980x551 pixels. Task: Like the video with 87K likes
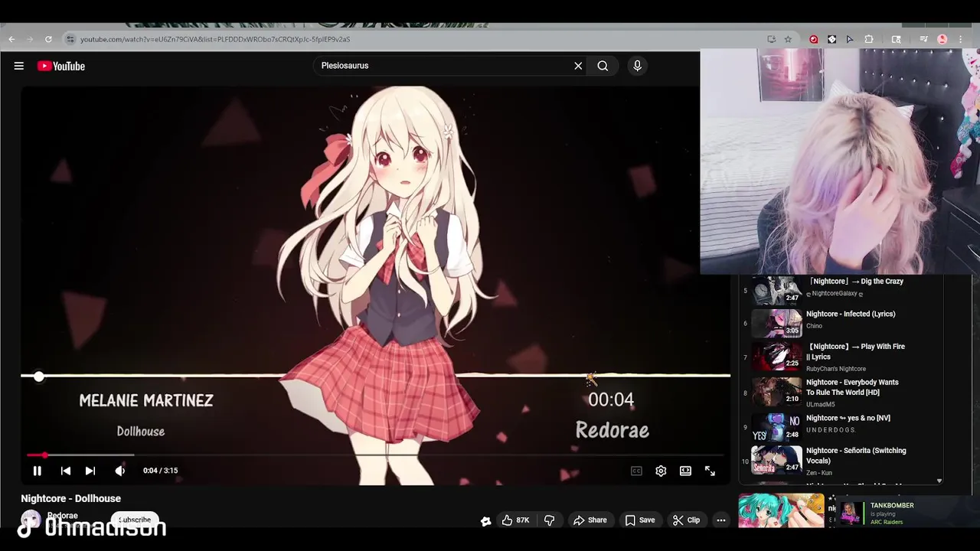pyautogui.click(x=516, y=520)
